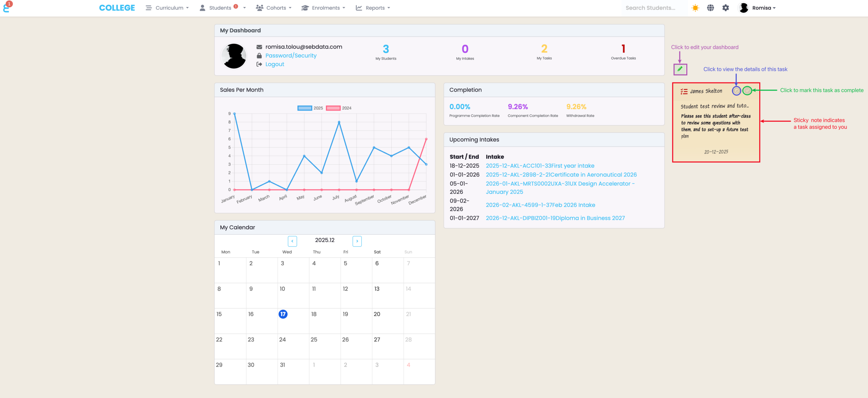
Task: Mark James Skelton task as complete
Action: [x=747, y=91]
